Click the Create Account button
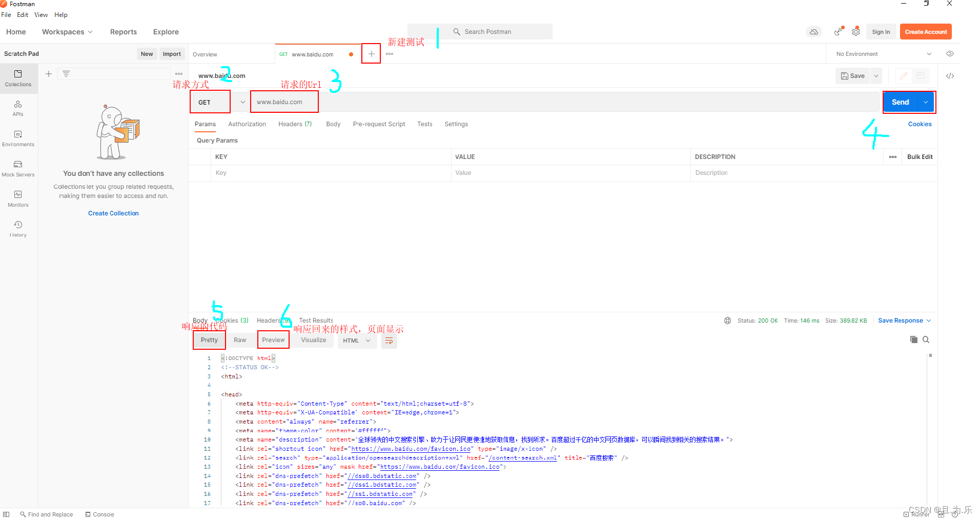This screenshot has width=980, height=519. pyautogui.click(x=926, y=32)
